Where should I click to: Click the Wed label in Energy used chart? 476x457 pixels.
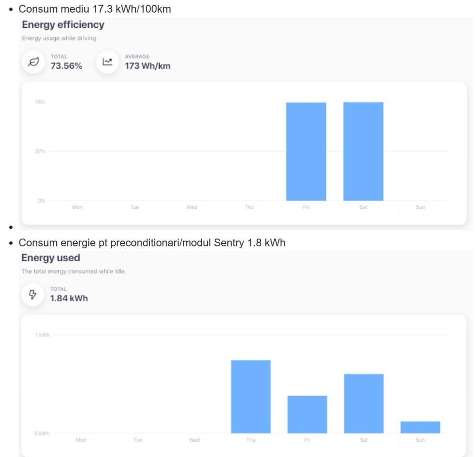tap(194, 440)
